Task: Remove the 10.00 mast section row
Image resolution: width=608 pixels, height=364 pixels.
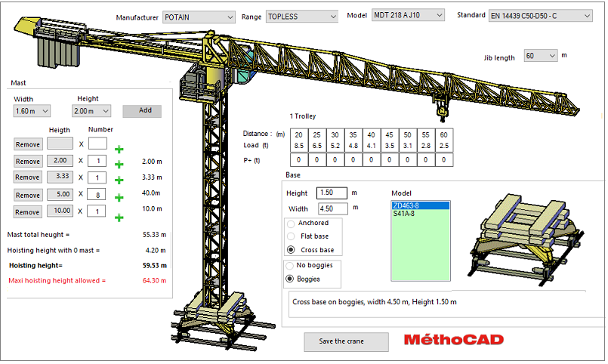Action: (x=28, y=212)
